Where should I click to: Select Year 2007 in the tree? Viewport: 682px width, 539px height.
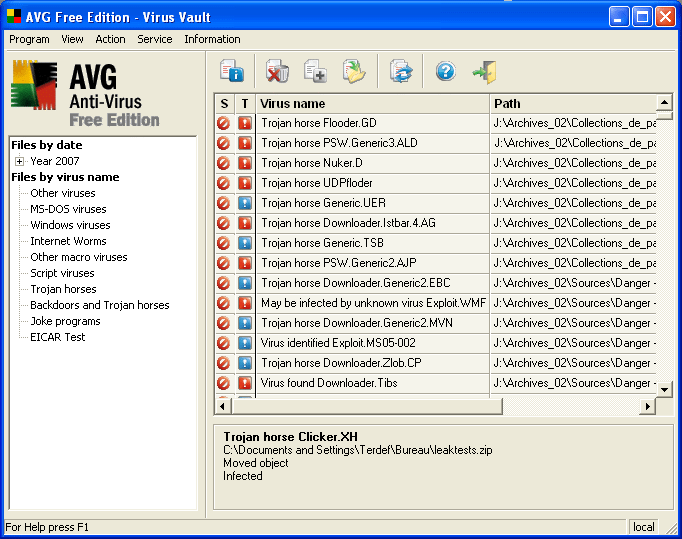(55, 161)
